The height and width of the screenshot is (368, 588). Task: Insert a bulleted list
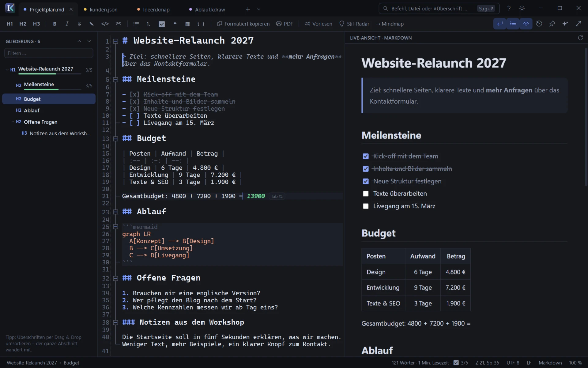point(136,24)
